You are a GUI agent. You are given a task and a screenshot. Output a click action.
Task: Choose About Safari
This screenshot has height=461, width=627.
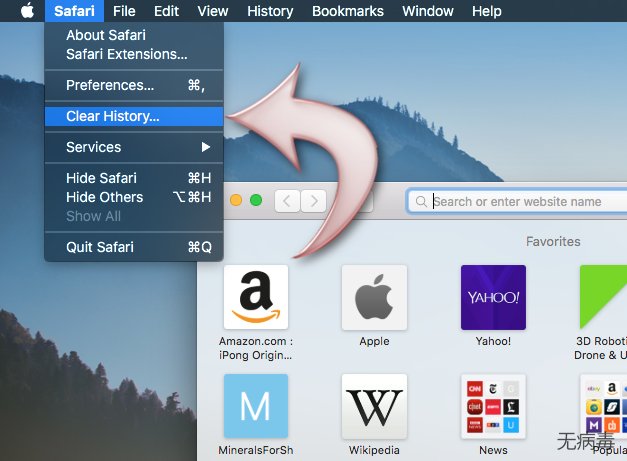click(x=134, y=35)
